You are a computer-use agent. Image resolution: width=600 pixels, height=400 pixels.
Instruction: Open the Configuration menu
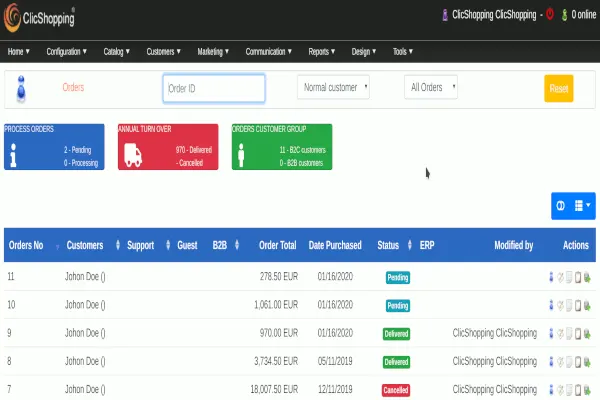point(67,50)
